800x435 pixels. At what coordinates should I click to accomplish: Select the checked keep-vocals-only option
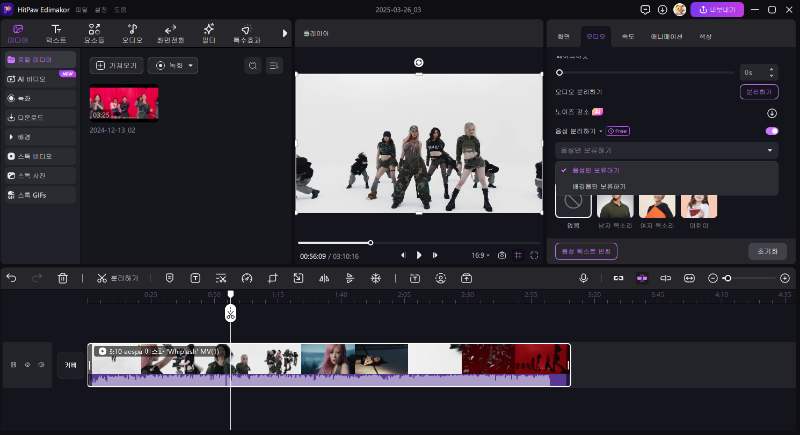667,170
